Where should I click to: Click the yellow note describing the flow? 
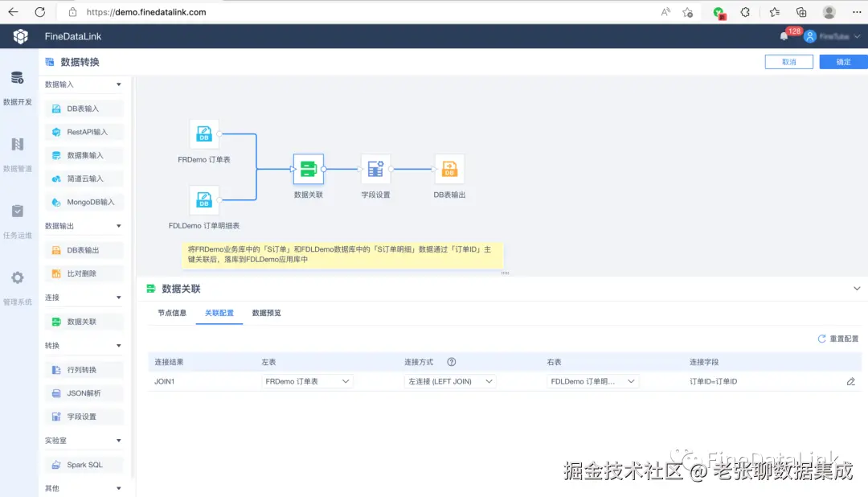(x=342, y=255)
